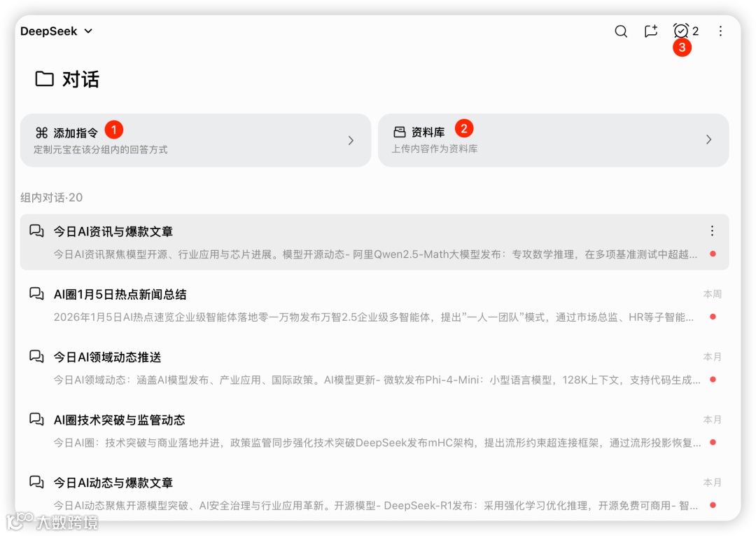Click the red unread dot on 今日AI资讯与爆款文章
The height and width of the screenshot is (536, 756).
coord(712,254)
